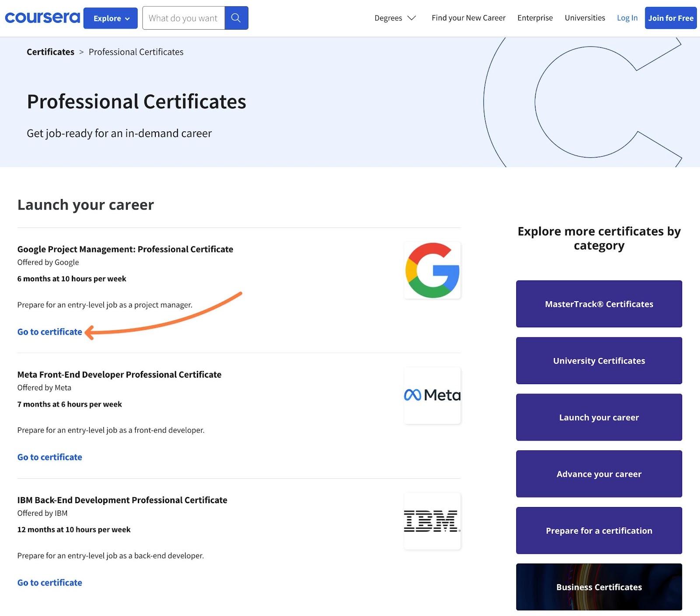Open the Certificates breadcrumb link
700x616 pixels.
50,52
